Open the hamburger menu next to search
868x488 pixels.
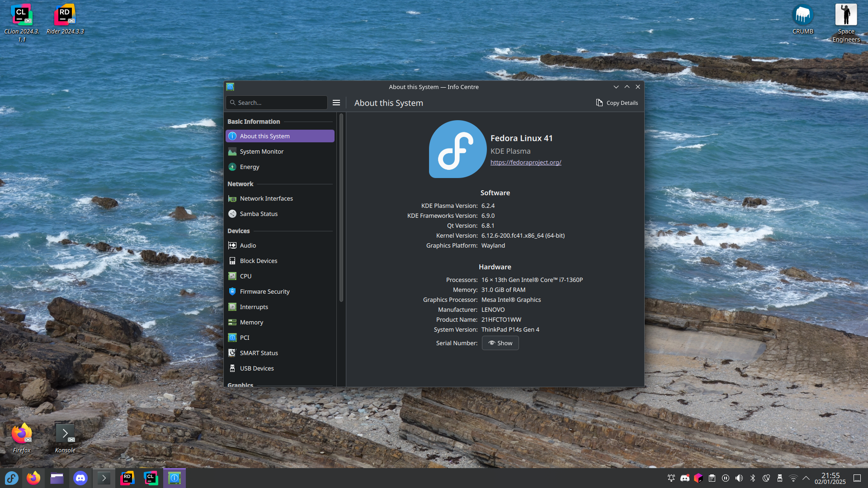pyautogui.click(x=336, y=103)
